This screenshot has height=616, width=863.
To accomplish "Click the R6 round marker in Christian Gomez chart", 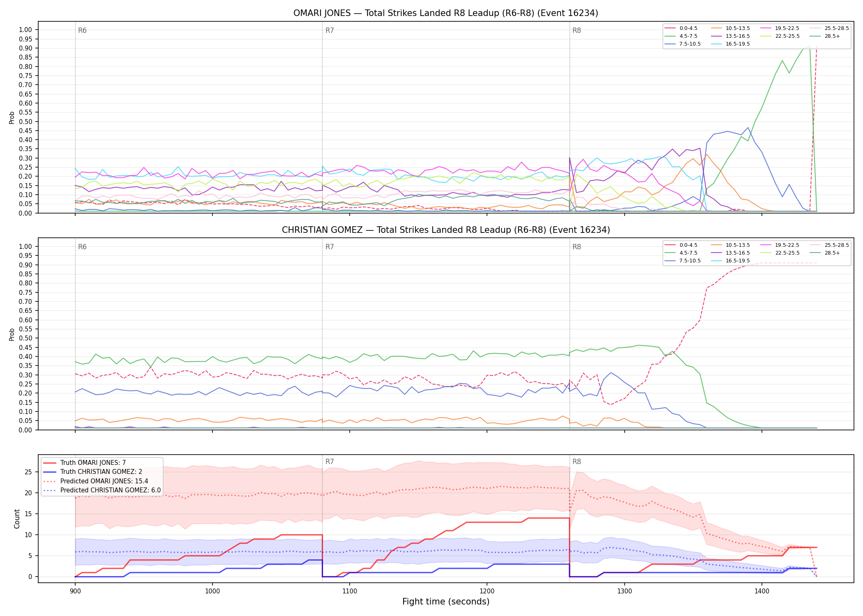I will (82, 247).
